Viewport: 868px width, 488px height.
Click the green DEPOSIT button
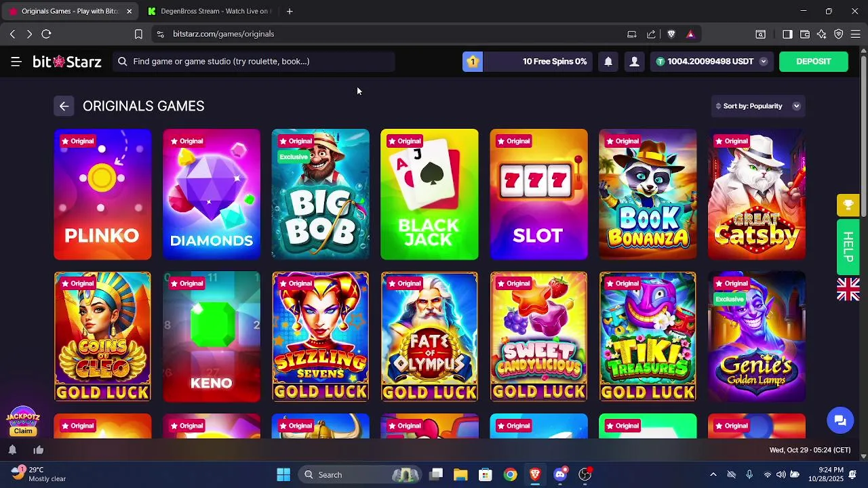[813, 62]
